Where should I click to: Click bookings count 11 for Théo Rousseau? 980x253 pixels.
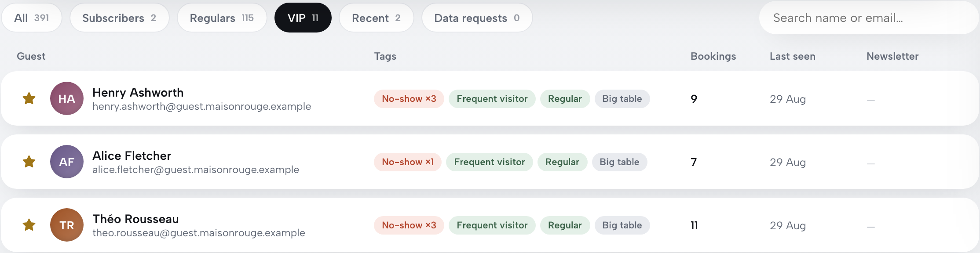695,225
